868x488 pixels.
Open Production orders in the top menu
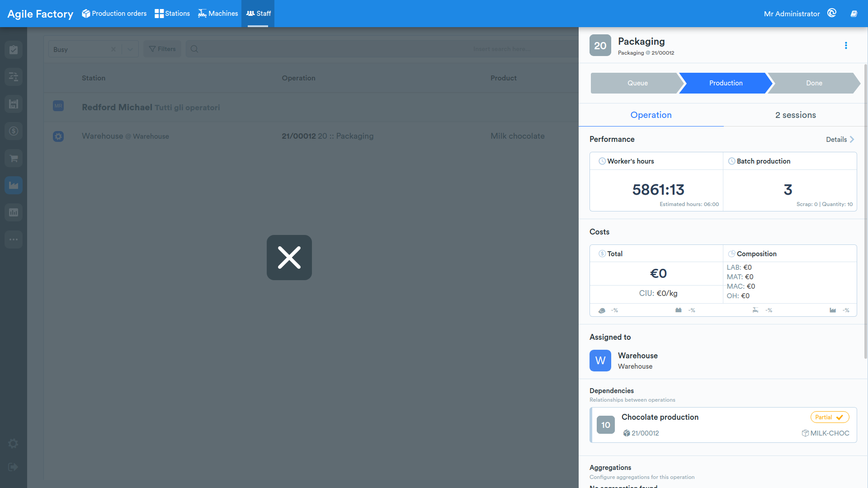click(114, 14)
